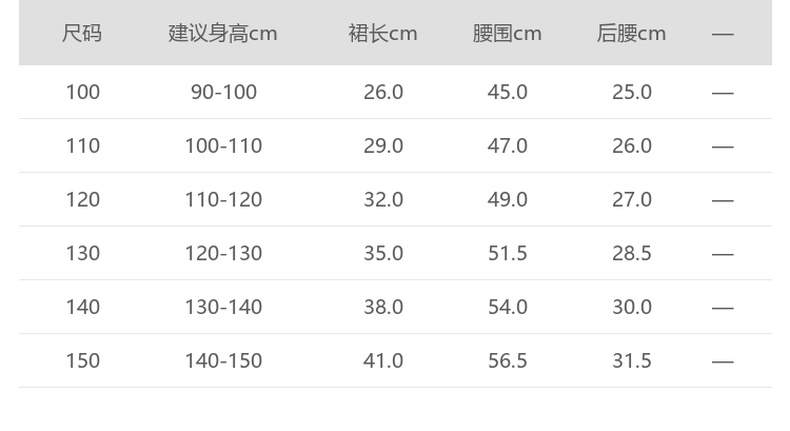Viewport: 790px width, 431px height.
Task: Select the 56.5 waist value
Action: (507, 361)
